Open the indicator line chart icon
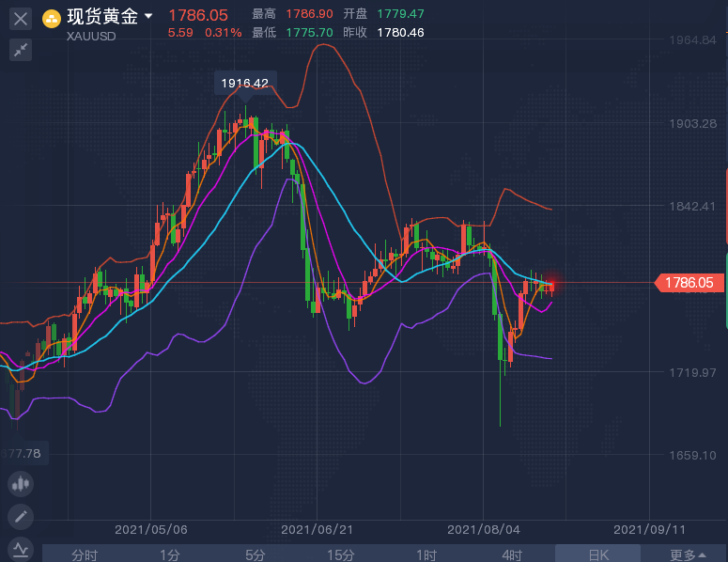Image resolution: width=728 pixels, height=562 pixels. point(21,550)
